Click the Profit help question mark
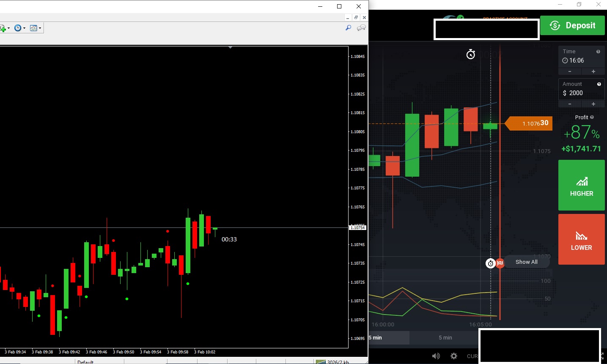The height and width of the screenshot is (364, 607). (592, 117)
